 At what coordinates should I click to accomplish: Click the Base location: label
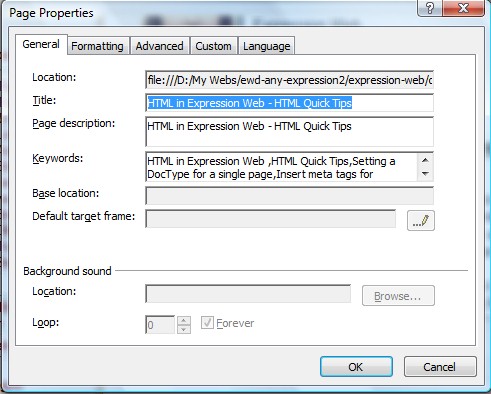point(66,193)
